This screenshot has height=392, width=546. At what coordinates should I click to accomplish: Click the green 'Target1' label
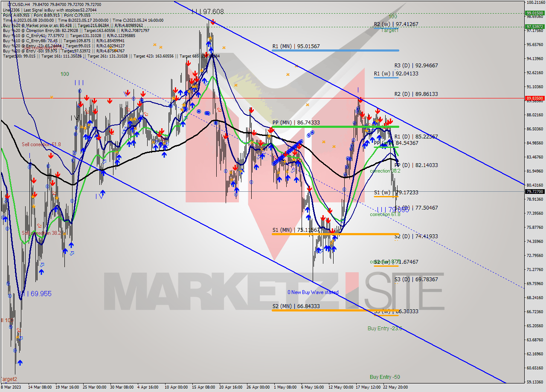(x=389, y=30)
